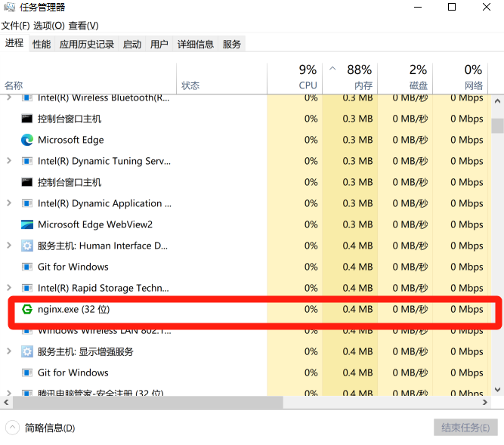The width and height of the screenshot is (504, 445).
Task: Switch to the 服务 tab
Action: coord(232,44)
